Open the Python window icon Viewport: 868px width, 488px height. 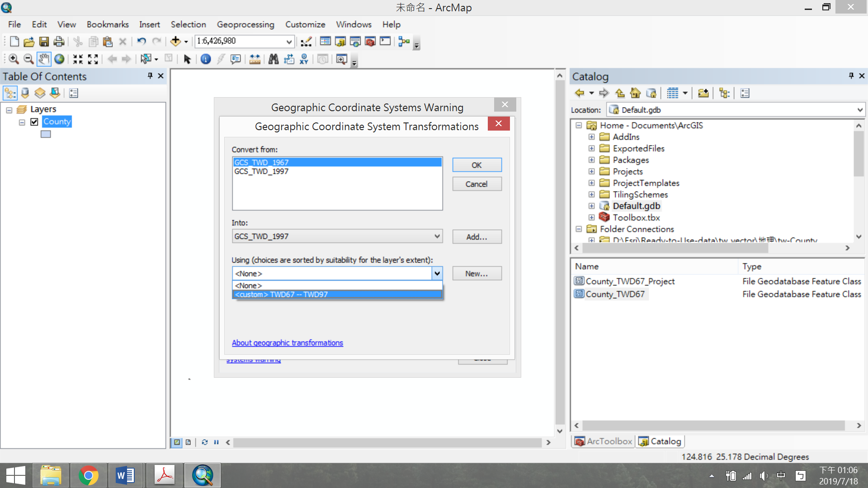pyautogui.click(x=385, y=42)
